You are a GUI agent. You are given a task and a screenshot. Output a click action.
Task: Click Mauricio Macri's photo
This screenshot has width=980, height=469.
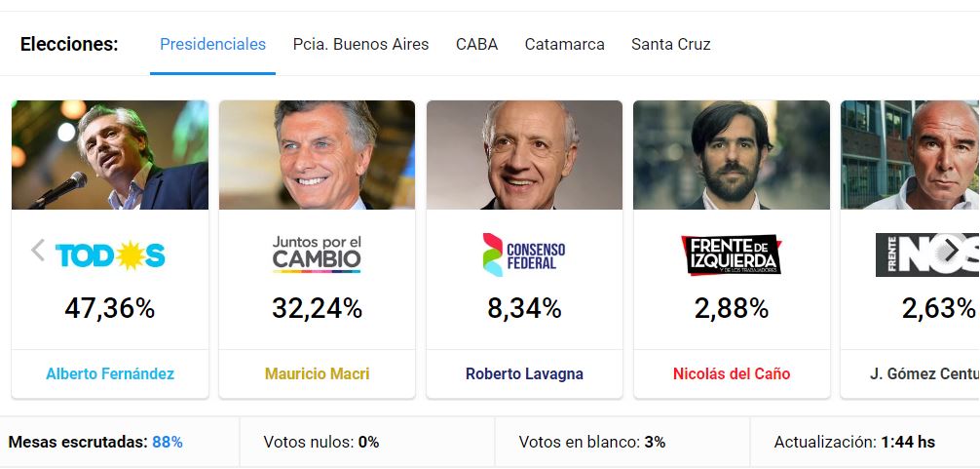pos(317,155)
